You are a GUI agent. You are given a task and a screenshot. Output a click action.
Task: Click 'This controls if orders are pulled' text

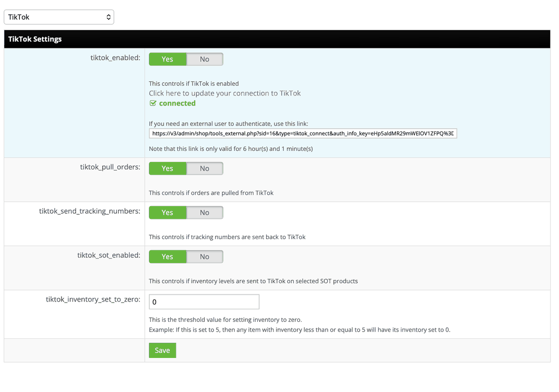click(211, 193)
